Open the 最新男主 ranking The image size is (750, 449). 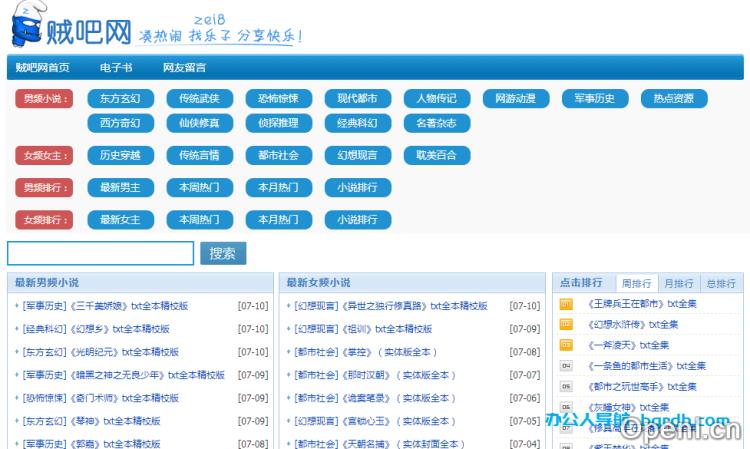pyautogui.click(x=121, y=187)
